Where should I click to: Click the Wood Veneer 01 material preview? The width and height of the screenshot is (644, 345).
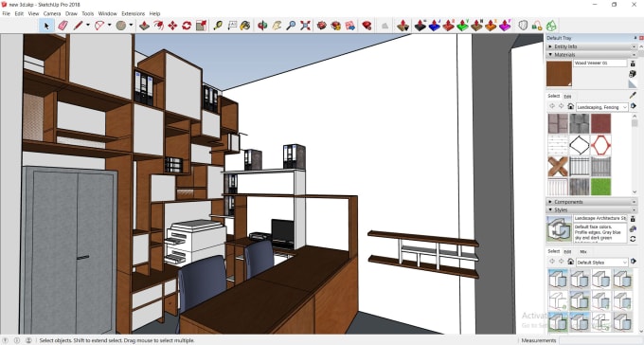(x=559, y=74)
